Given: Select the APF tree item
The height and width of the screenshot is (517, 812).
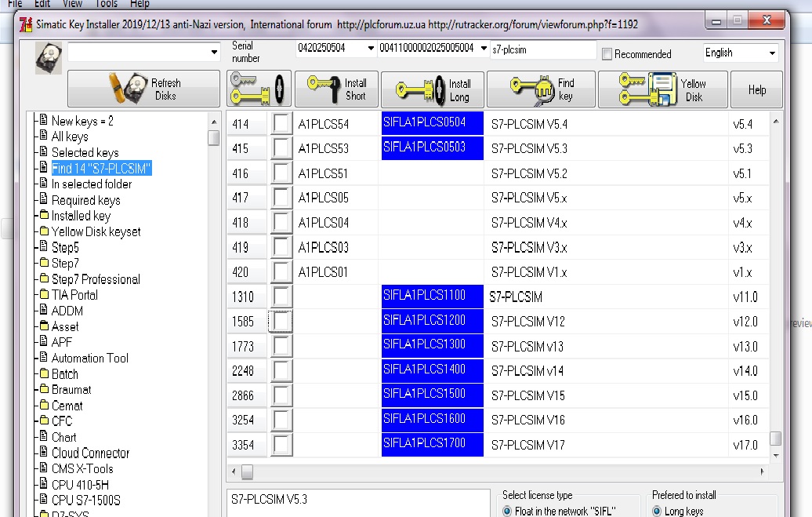Looking at the screenshot, I should pos(62,342).
